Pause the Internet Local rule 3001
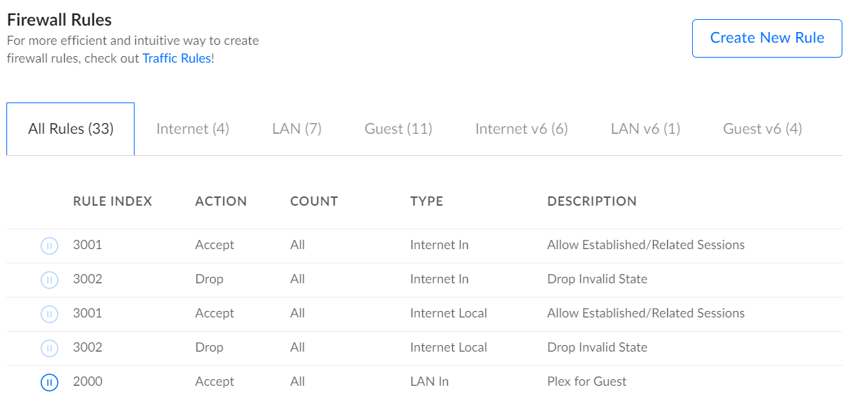This screenshot has width=868, height=395. (49, 314)
